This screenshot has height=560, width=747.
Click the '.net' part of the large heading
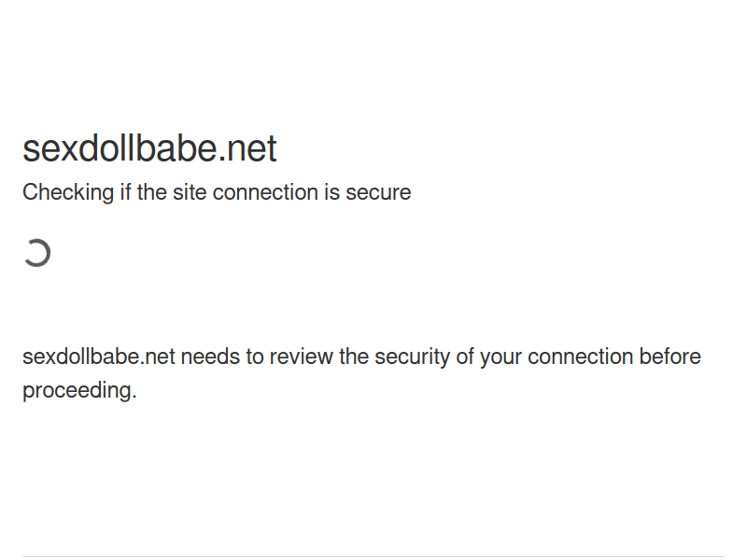[x=247, y=148]
